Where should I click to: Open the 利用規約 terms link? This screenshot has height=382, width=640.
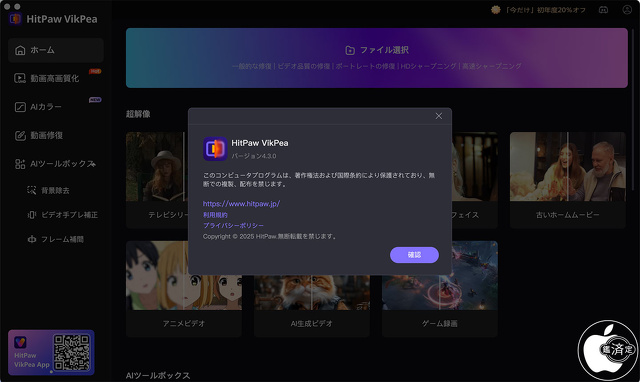[215, 215]
